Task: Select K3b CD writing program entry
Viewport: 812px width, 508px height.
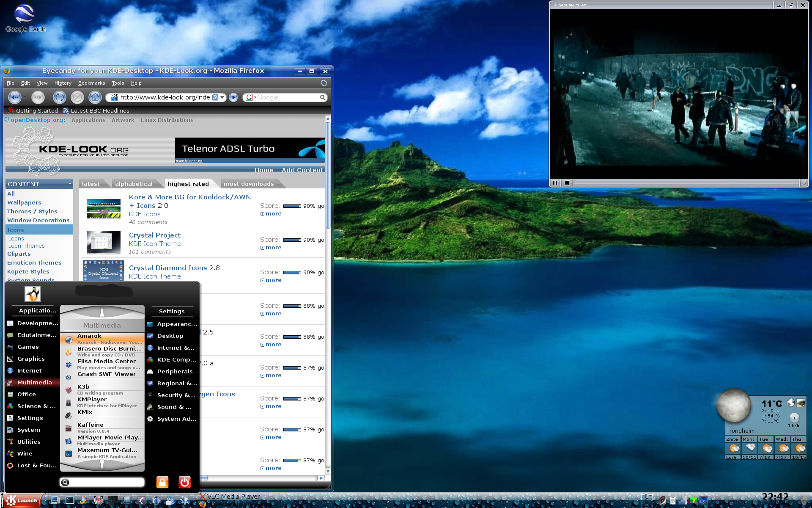Action: click(x=102, y=389)
